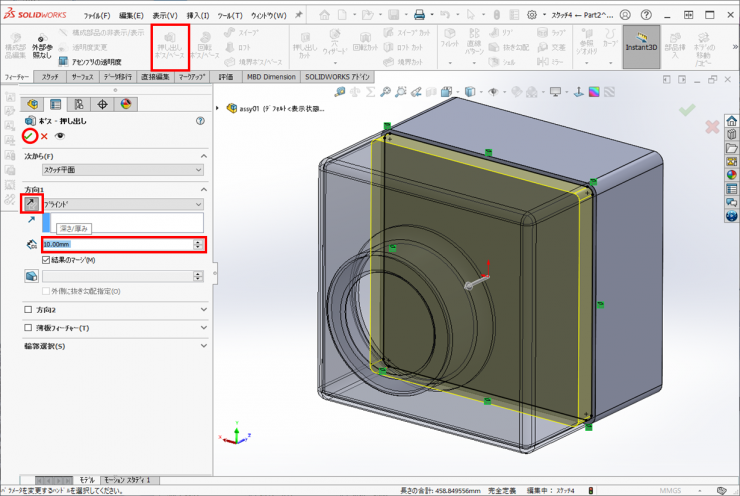
Task: Open the DisplayManager appearance tab icon
Action: (x=125, y=104)
